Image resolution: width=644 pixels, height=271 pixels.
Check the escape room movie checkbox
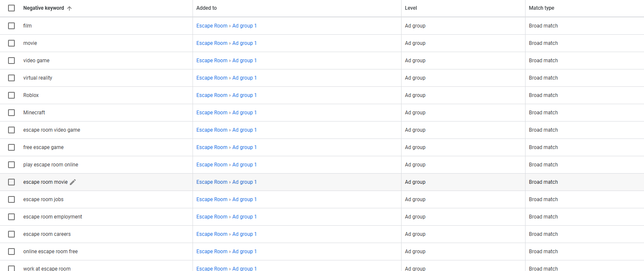(x=11, y=182)
